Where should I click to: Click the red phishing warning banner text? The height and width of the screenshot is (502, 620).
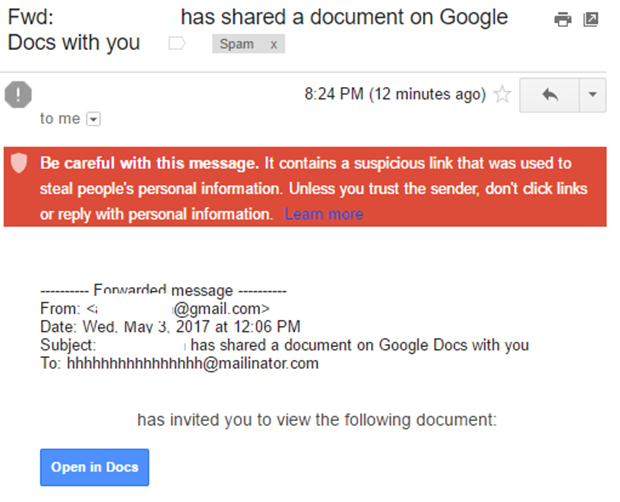click(x=314, y=189)
